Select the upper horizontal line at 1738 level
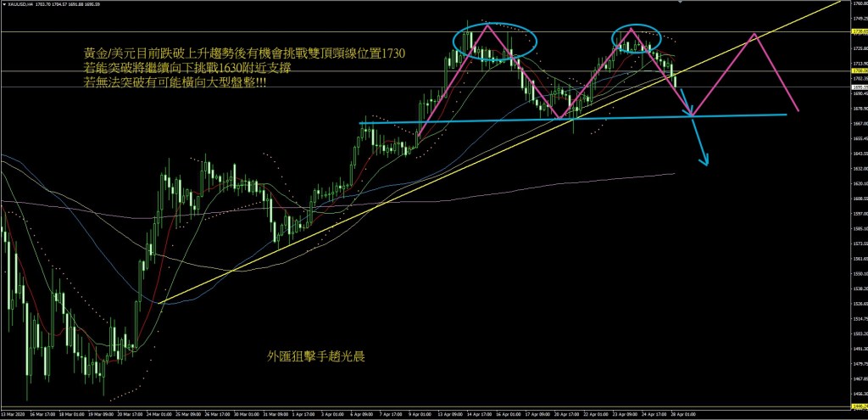Image resolution: width=868 pixels, height=420 pixels. click(x=254, y=31)
